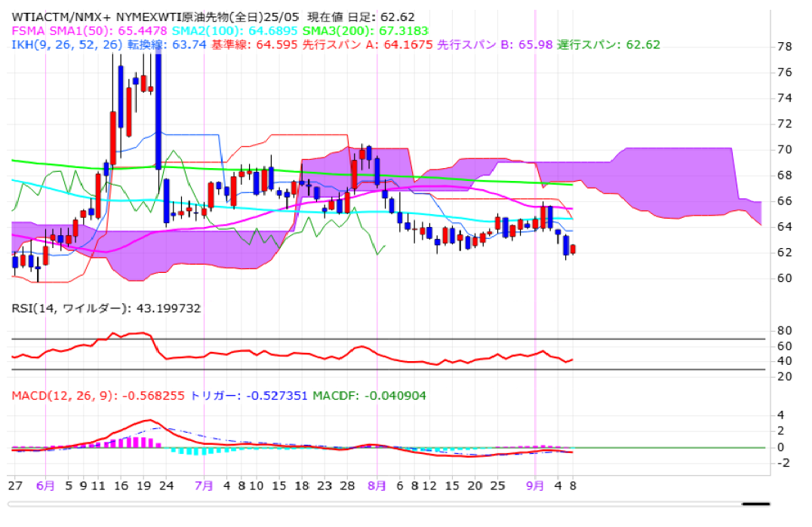Select the IKH(9, 26, 52, 26) indicator label
Screen dimensions: 812x527
pos(67,45)
